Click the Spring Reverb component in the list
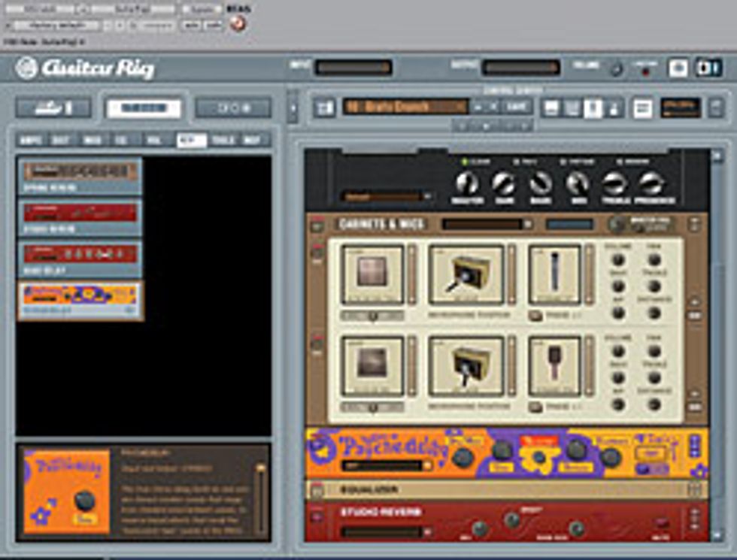Viewport: 737px width, 560px height. point(80,177)
